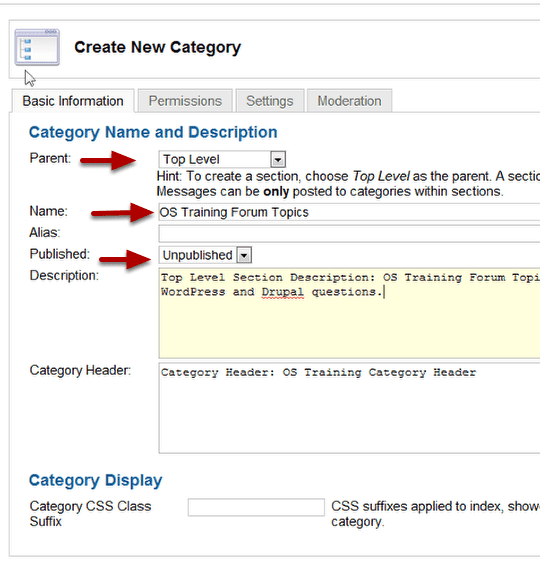Focus the Name input field
Screen dimensions: 540x561
349,212
